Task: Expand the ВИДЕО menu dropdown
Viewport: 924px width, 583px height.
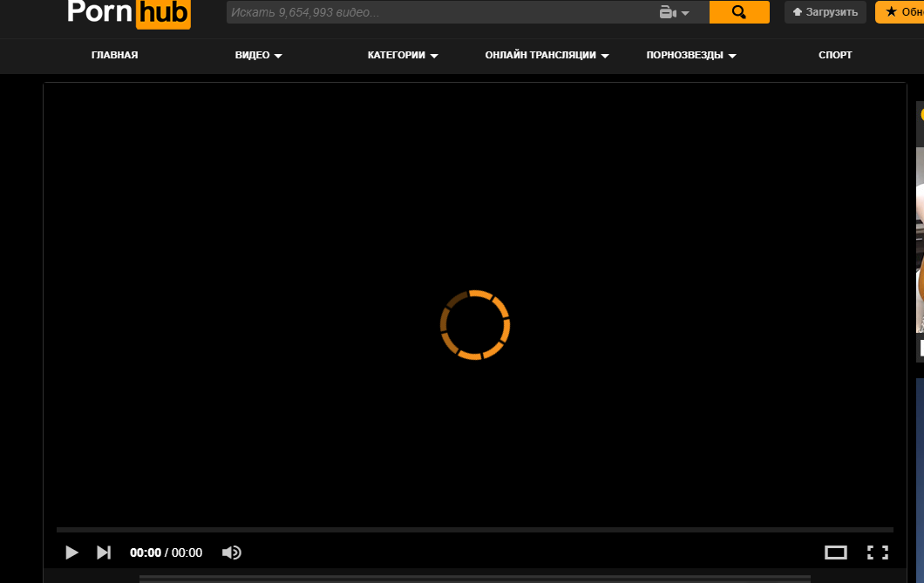Action: click(259, 55)
